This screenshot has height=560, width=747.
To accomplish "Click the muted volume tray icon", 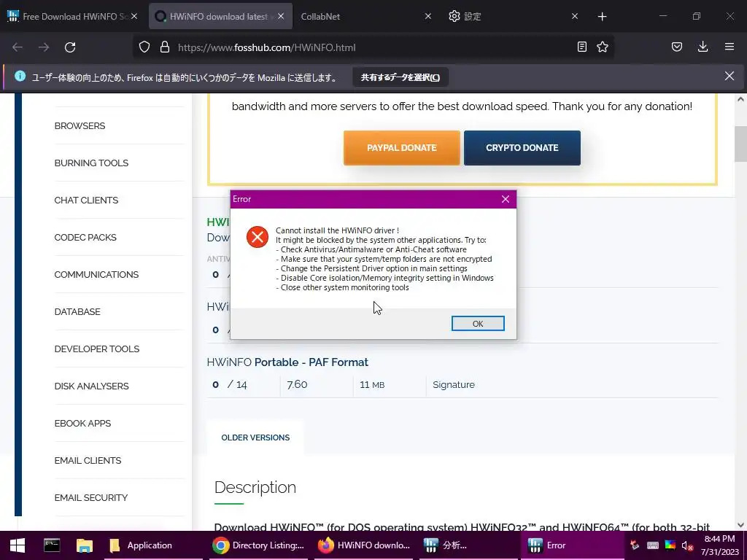I will pyautogui.click(x=687, y=545).
